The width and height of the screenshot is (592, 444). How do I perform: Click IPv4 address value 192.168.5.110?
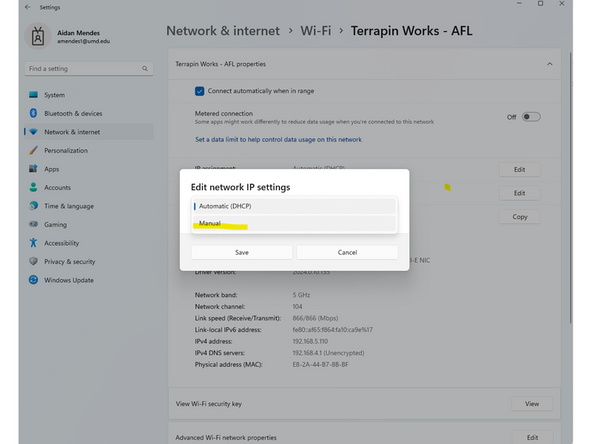[310, 341]
